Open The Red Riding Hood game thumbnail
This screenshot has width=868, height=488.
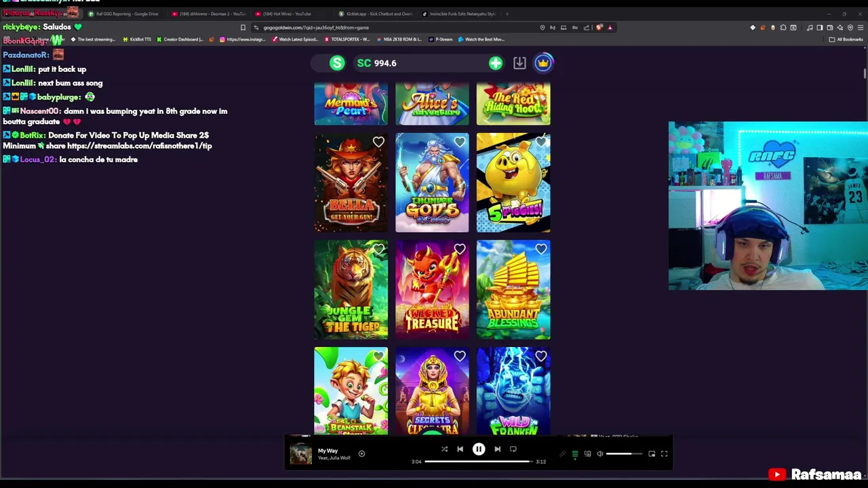click(513, 104)
